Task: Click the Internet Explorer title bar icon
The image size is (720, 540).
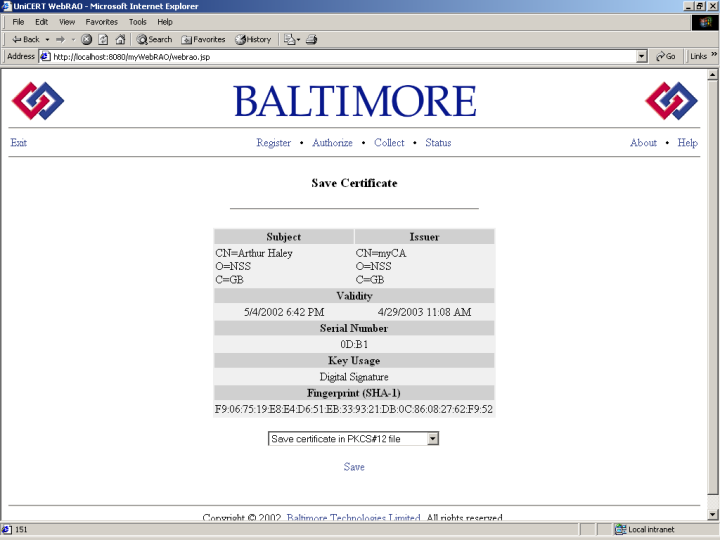Action: (6, 6)
